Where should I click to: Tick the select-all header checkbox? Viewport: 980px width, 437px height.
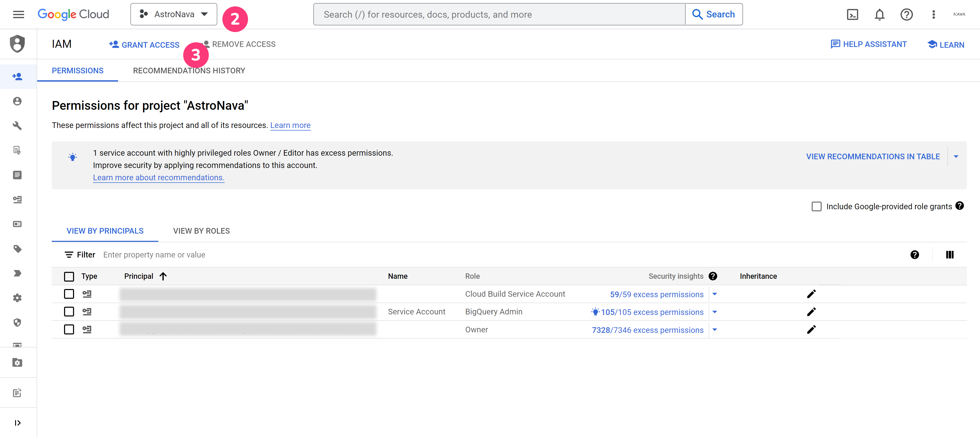(69, 276)
